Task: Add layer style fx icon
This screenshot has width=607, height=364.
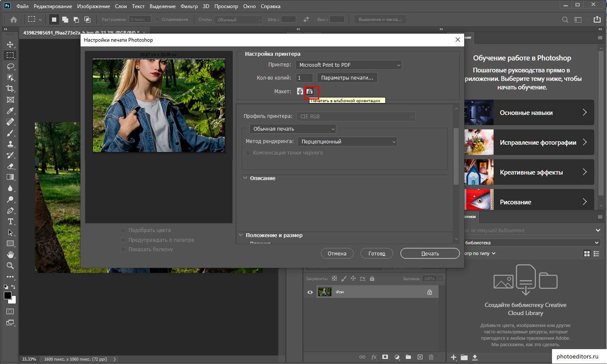Action: click(374, 357)
